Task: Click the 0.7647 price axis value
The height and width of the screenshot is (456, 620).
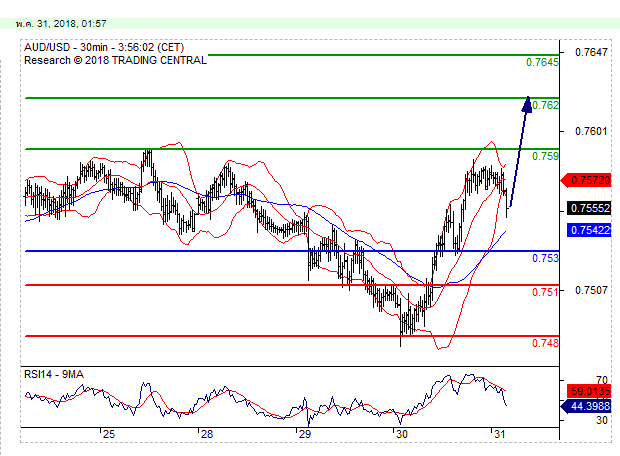Action: (x=591, y=52)
